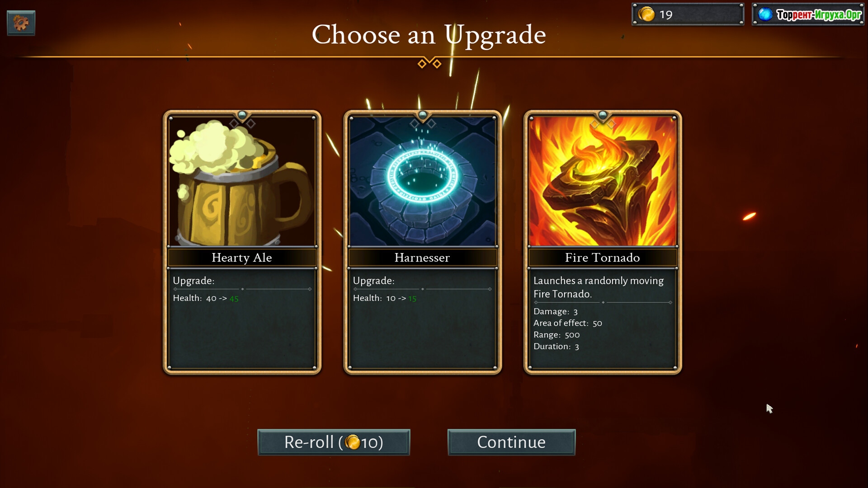Click the Continue button
The width and height of the screenshot is (868, 488).
[511, 442]
